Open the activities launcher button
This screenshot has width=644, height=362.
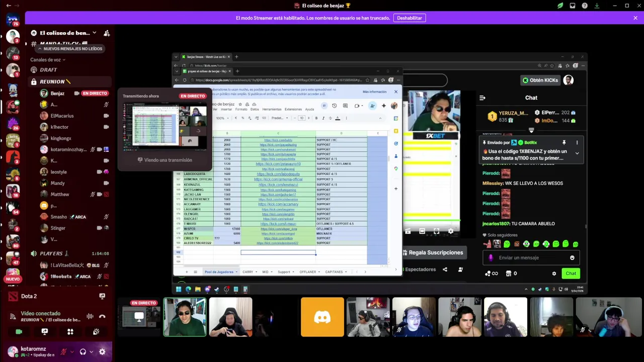coord(70,332)
